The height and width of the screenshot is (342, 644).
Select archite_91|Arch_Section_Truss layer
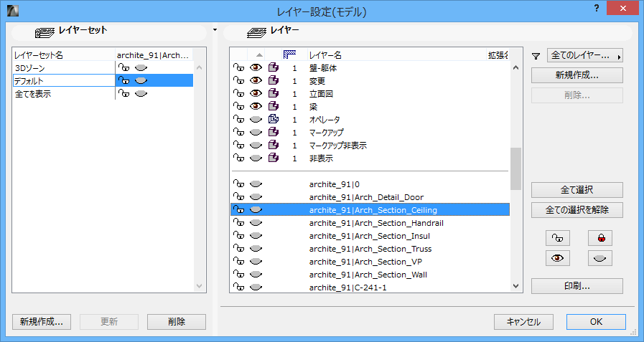tap(370, 249)
